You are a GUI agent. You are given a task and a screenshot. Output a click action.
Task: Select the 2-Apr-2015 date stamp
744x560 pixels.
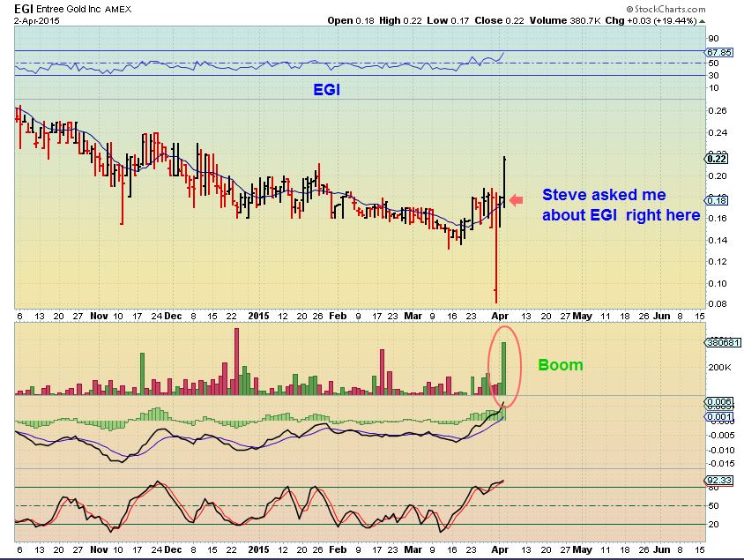pos(37,21)
